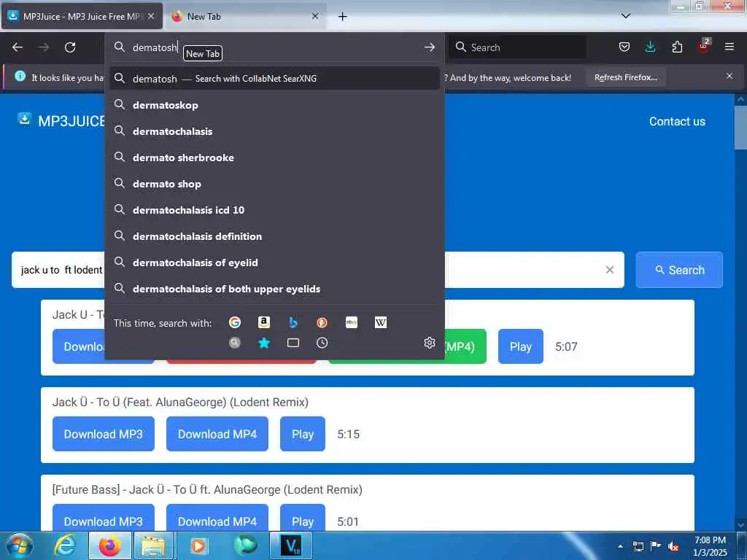Click the blue MP3Juice Search button

[679, 270]
